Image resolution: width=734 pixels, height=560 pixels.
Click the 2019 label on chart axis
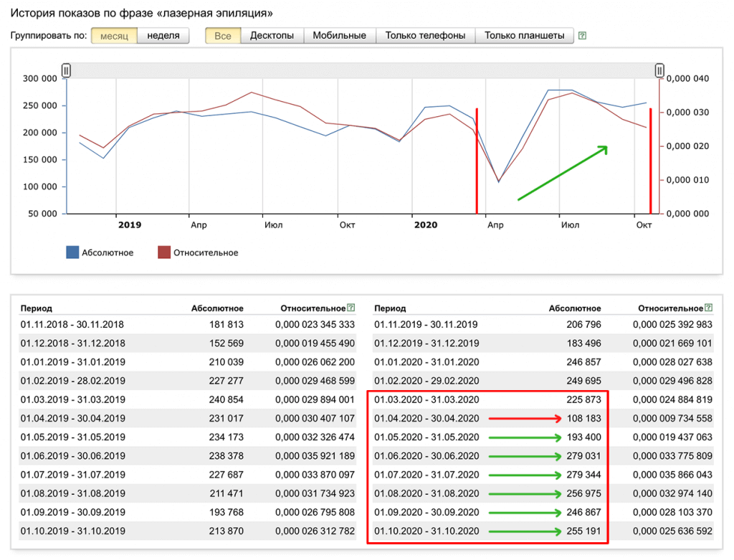pos(130,224)
